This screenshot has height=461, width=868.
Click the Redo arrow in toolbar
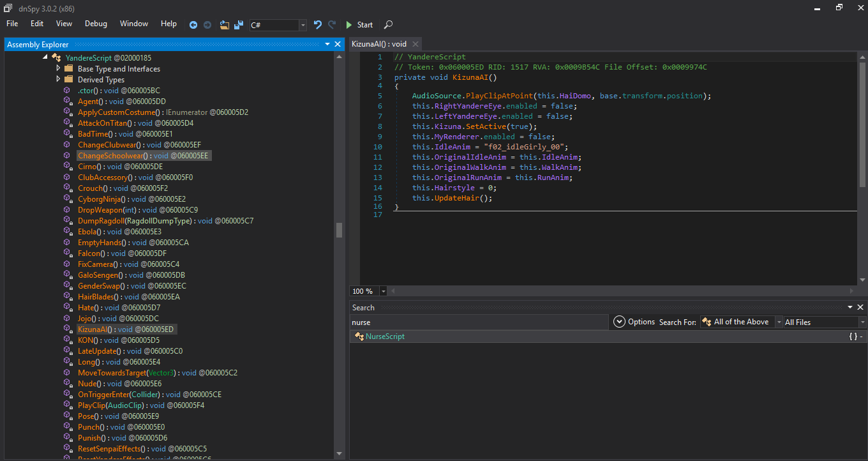332,24
